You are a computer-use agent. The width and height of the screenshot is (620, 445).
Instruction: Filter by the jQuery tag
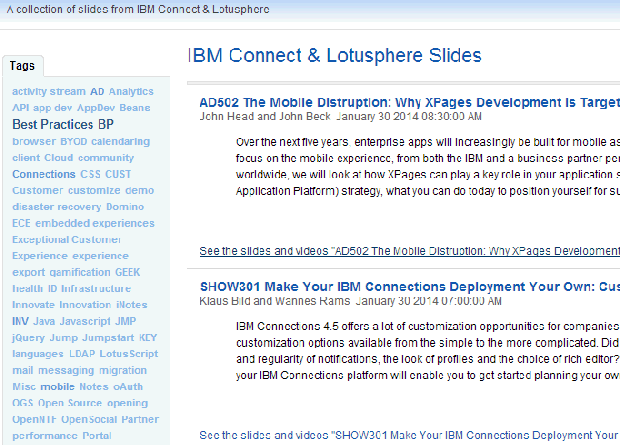(28, 337)
